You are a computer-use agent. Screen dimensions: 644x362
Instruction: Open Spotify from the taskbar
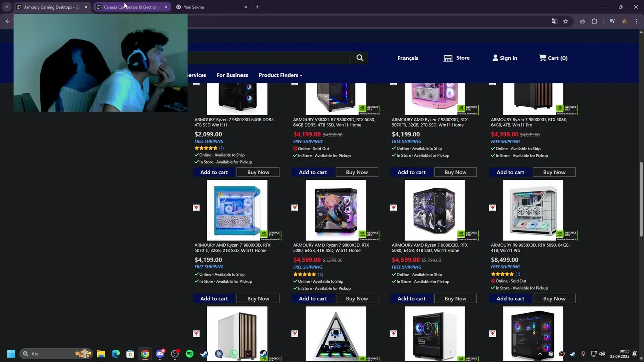point(189,354)
